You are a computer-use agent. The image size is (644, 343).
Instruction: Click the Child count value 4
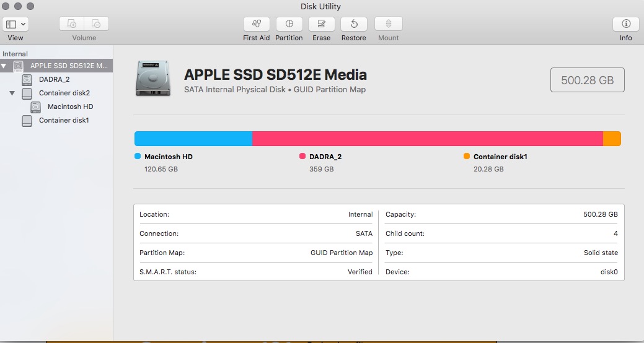pos(615,233)
